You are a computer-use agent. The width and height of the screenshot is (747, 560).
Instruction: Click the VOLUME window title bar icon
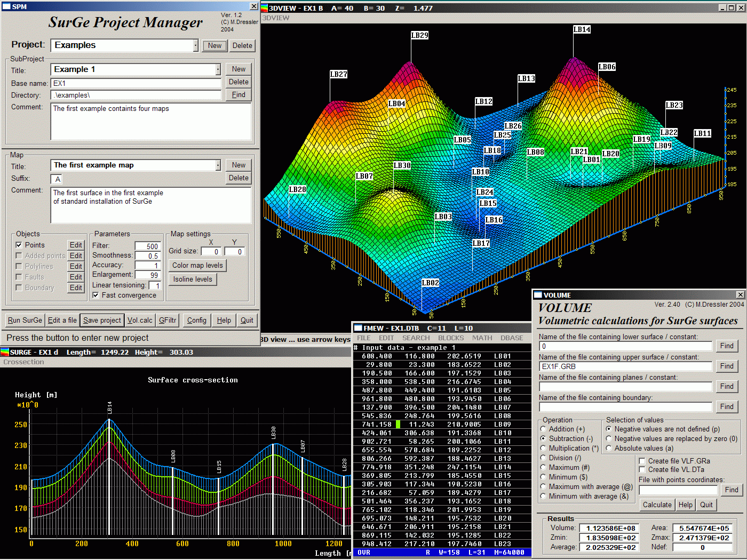(x=537, y=294)
